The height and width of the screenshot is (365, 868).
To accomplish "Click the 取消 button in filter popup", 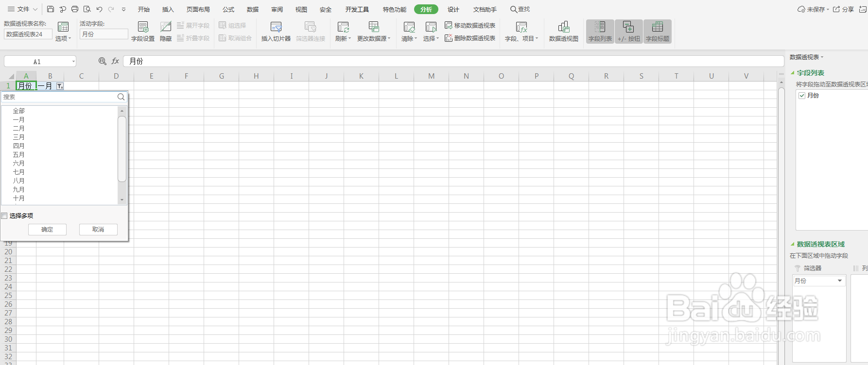I will coord(98,230).
